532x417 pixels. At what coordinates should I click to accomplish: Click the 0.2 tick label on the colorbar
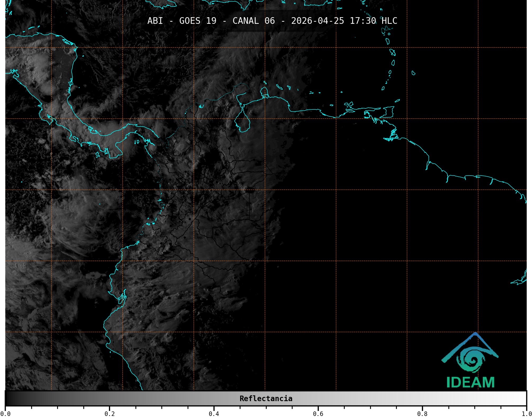point(110,414)
